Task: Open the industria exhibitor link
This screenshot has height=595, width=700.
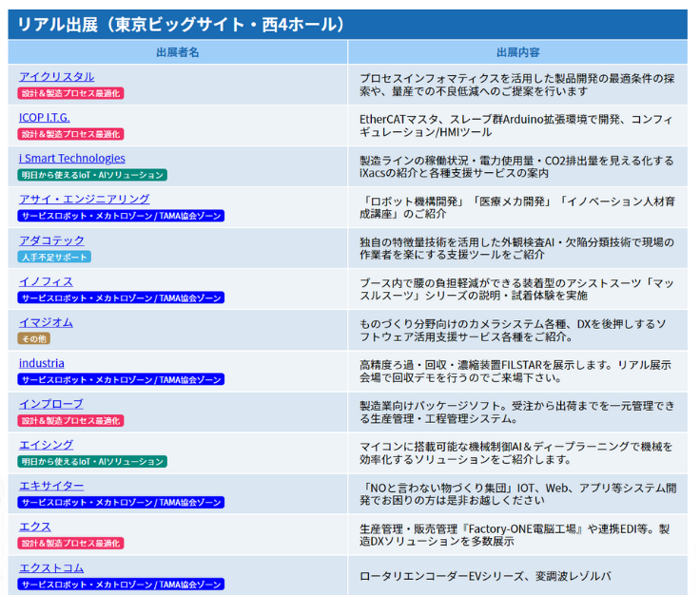Action: (42, 363)
